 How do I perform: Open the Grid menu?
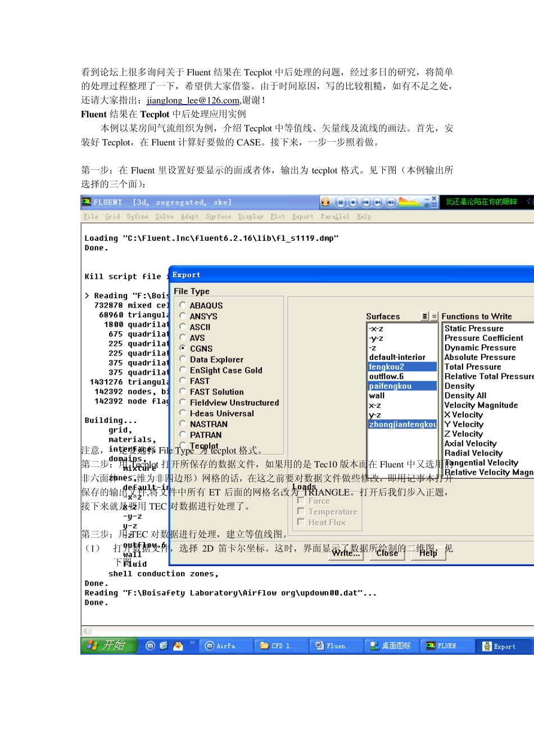tap(112, 217)
